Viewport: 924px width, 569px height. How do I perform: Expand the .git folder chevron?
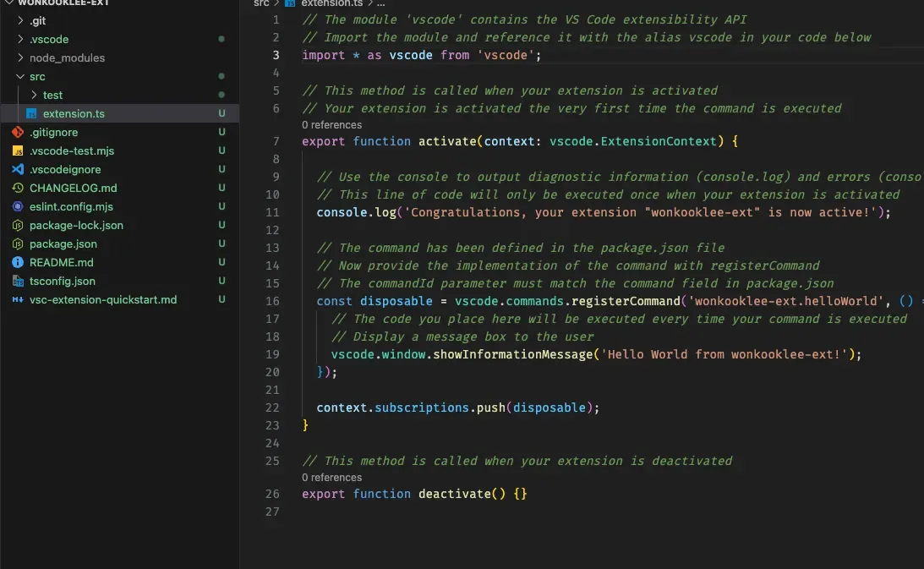[20, 20]
